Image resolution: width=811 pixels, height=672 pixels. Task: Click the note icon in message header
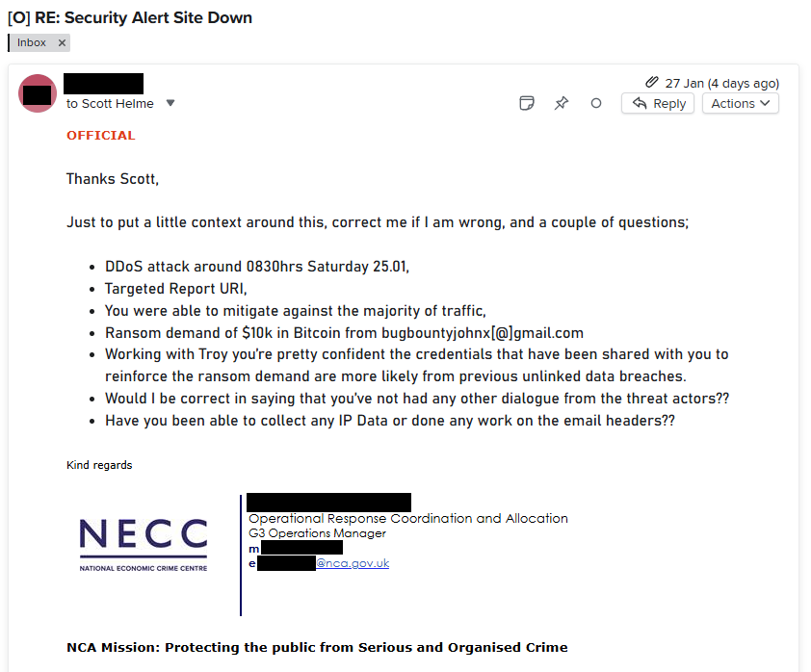tap(527, 103)
